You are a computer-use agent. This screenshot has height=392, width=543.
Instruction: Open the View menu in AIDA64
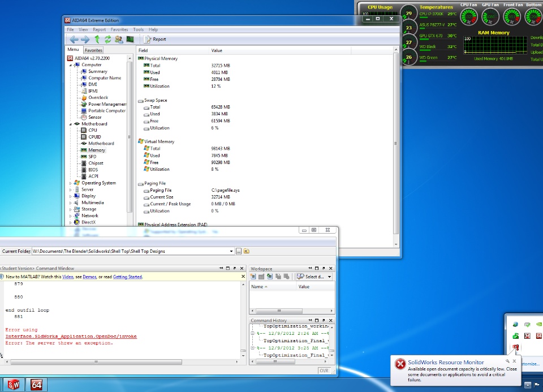pyautogui.click(x=83, y=29)
